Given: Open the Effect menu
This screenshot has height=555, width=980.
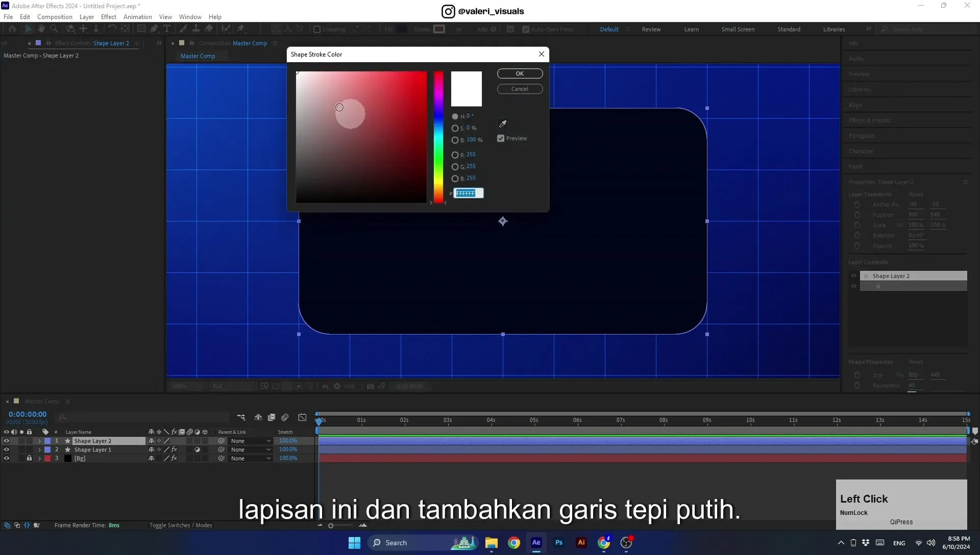Looking at the screenshot, I should tap(109, 17).
